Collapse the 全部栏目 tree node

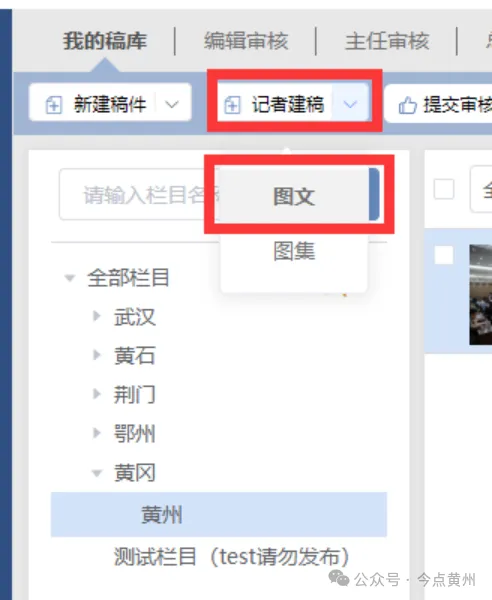click(x=69, y=278)
